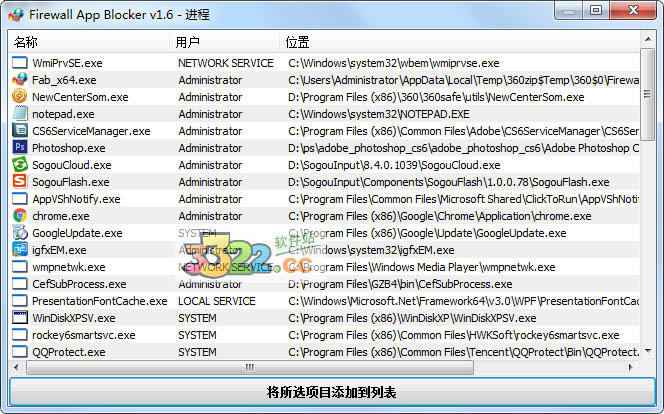Viewport: 664px width, 414px height.
Task: Select the PresentationFontCache.exe process name
Action: [100, 301]
